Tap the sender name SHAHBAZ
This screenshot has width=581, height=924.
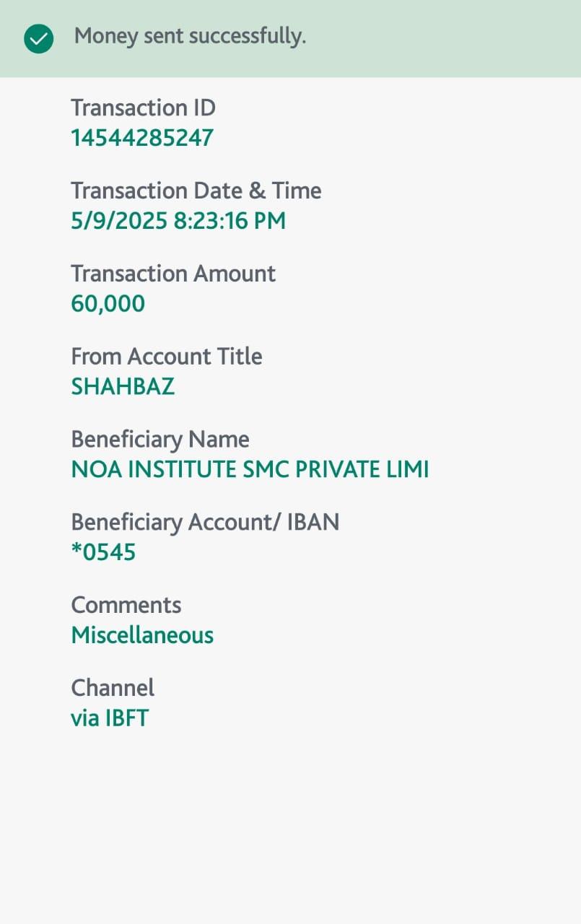(123, 387)
